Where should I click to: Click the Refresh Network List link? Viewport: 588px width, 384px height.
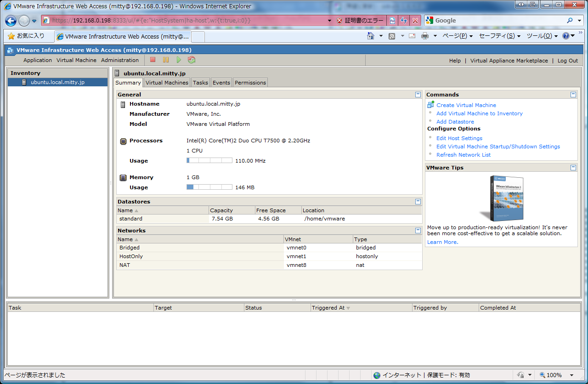click(x=464, y=155)
